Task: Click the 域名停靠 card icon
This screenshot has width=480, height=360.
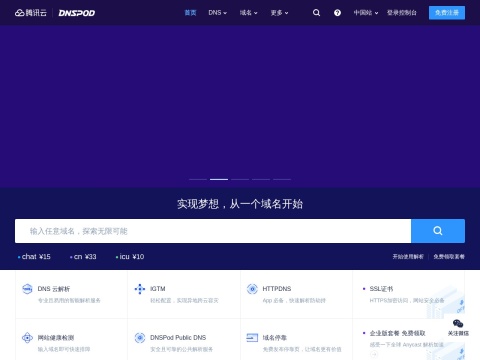Action: pos(252,338)
